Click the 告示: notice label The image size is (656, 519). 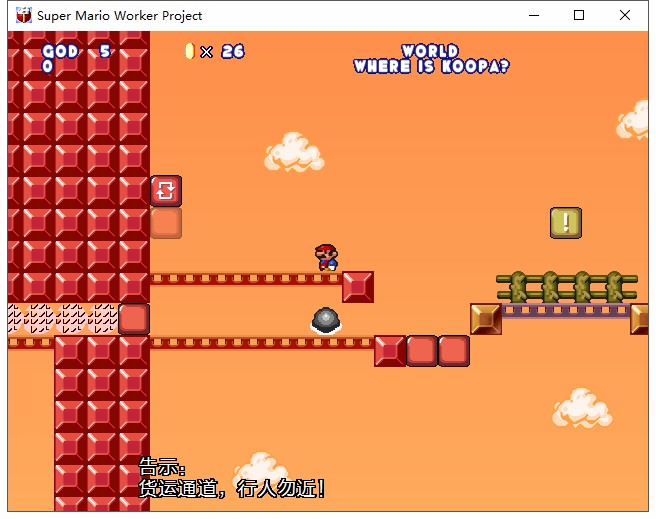(162, 467)
